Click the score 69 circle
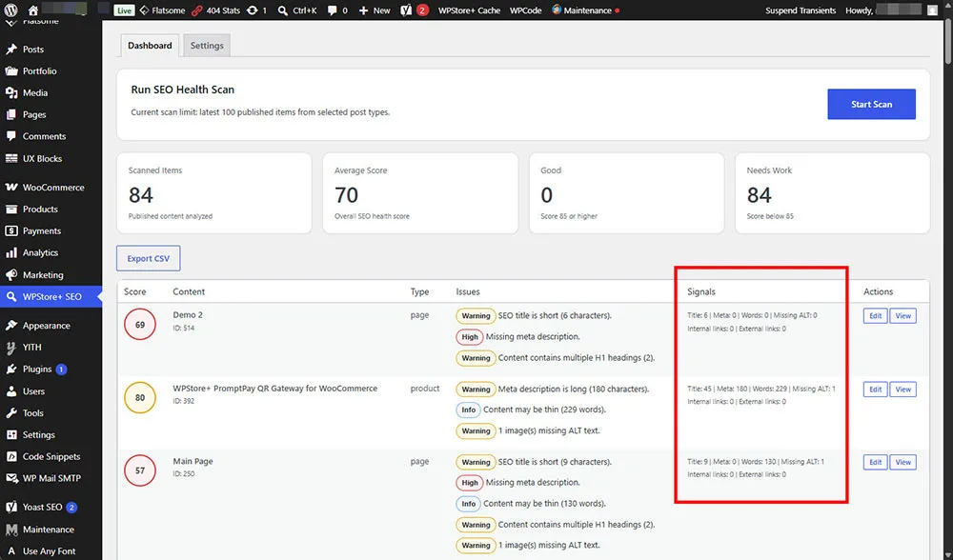953x560 pixels. click(x=140, y=325)
